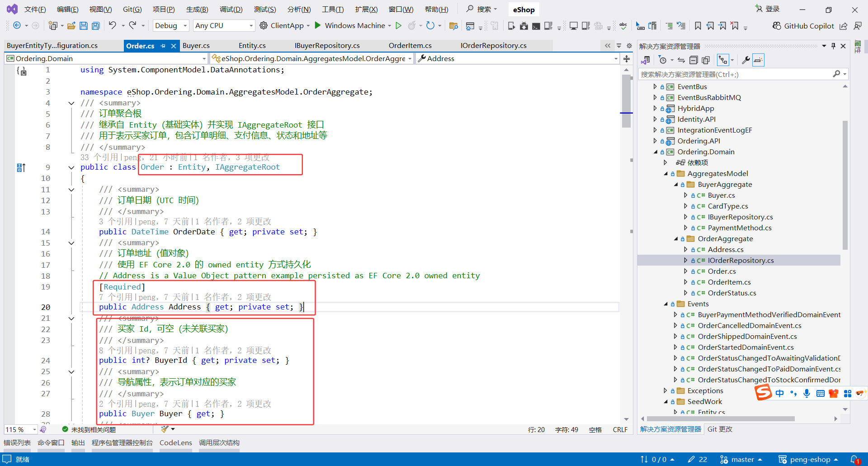Click the Save All double-disk icon

[x=96, y=26]
